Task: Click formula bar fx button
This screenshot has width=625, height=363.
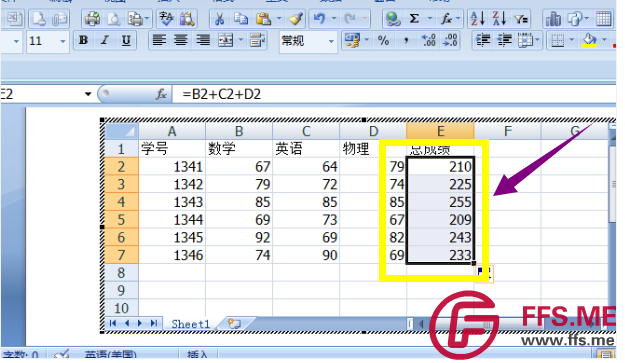Action: 161,94
